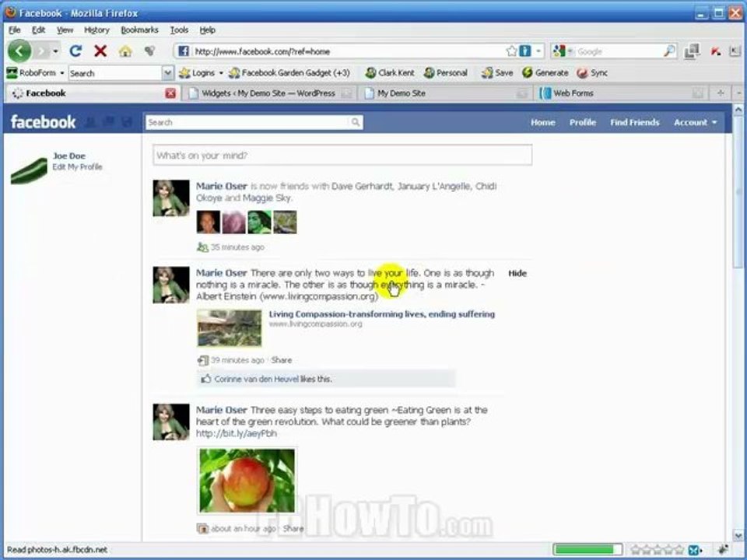
Task: Click the green Back navigation button
Action: tap(19, 51)
